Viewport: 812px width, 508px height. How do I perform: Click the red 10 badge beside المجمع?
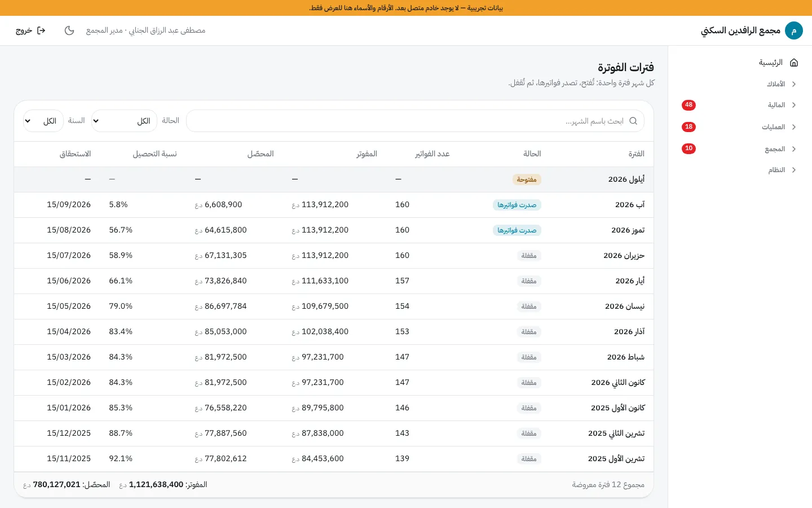(x=689, y=148)
